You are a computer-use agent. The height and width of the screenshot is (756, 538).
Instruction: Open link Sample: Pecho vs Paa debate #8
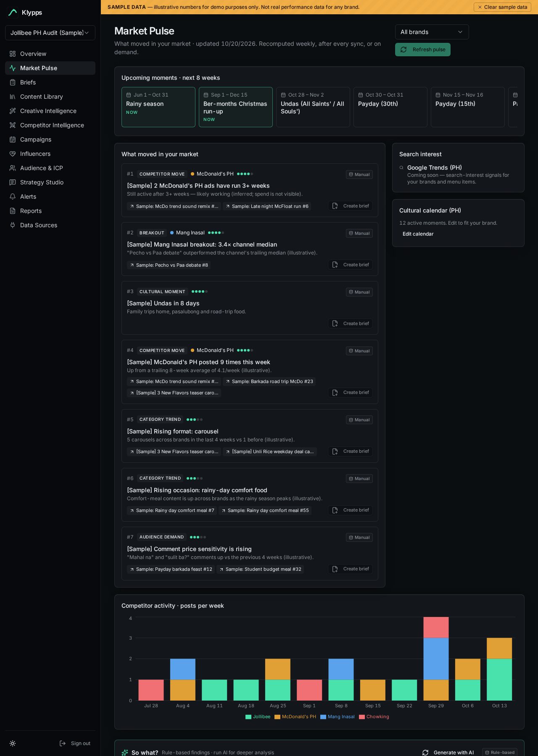coord(169,265)
